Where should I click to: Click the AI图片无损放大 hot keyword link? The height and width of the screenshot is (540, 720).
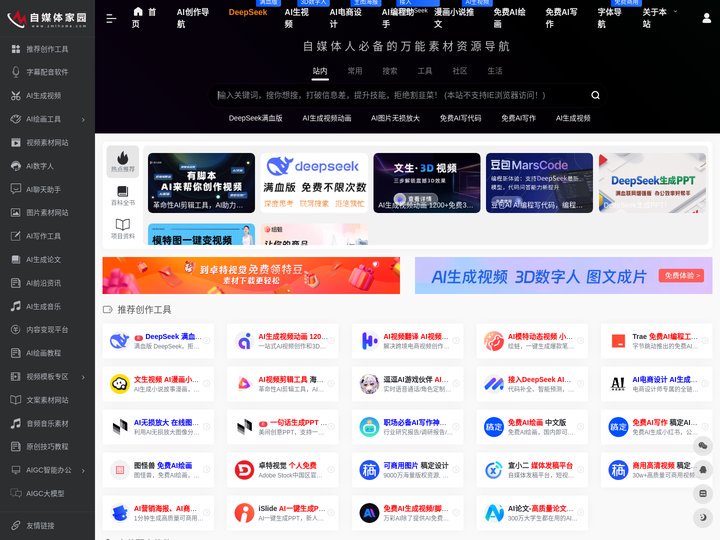point(395,118)
